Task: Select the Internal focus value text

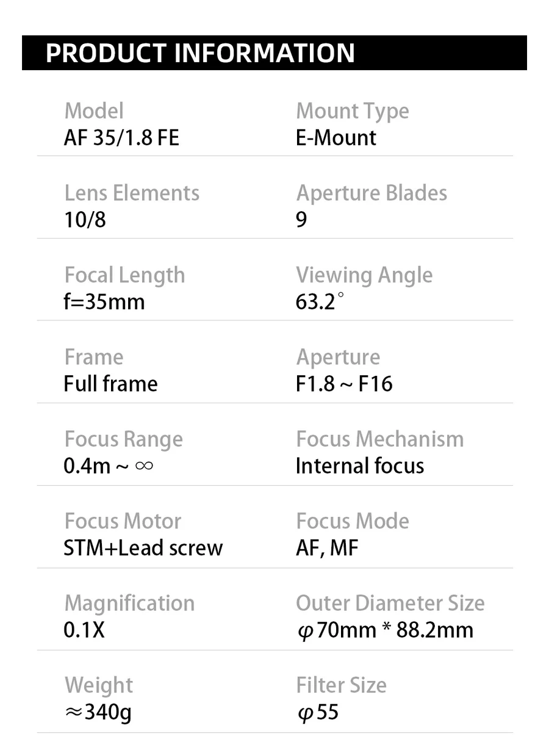Action: 359,466
